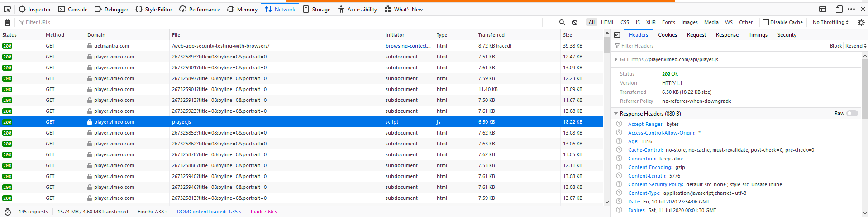Sort requests by Domain column

point(127,35)
